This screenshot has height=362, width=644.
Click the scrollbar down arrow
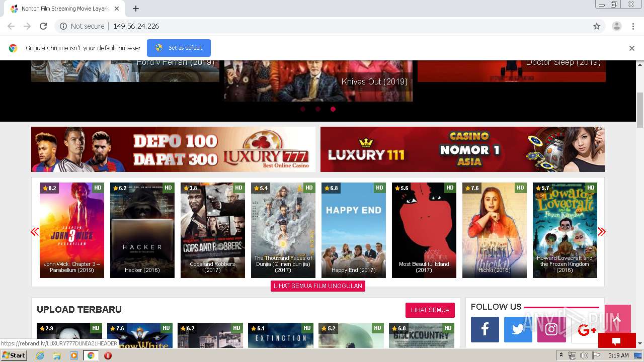(x=640, y=343)
